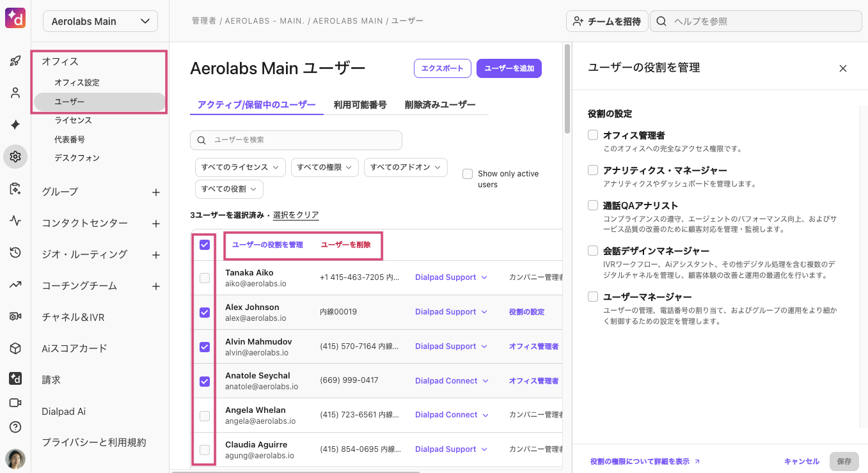Close the ユーザーの役割を管理 panel with the X
This screenshot has width=868, height=473.
843,68
